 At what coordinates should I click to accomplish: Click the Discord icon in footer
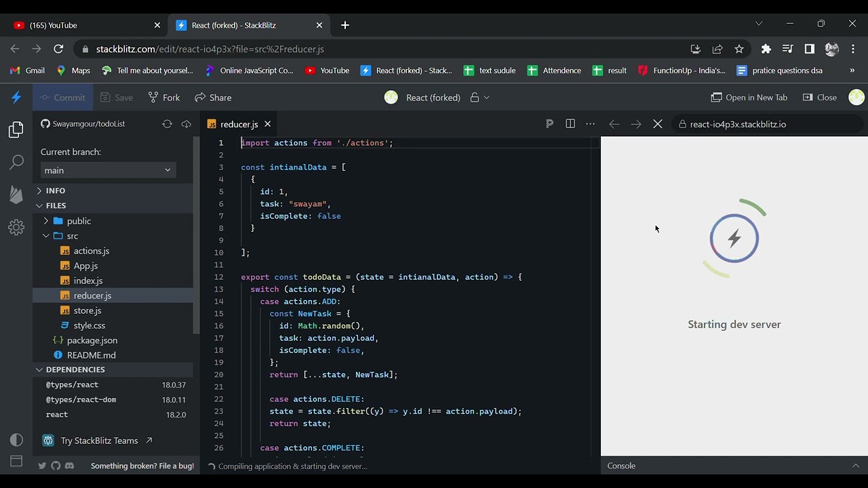(69, 466)
